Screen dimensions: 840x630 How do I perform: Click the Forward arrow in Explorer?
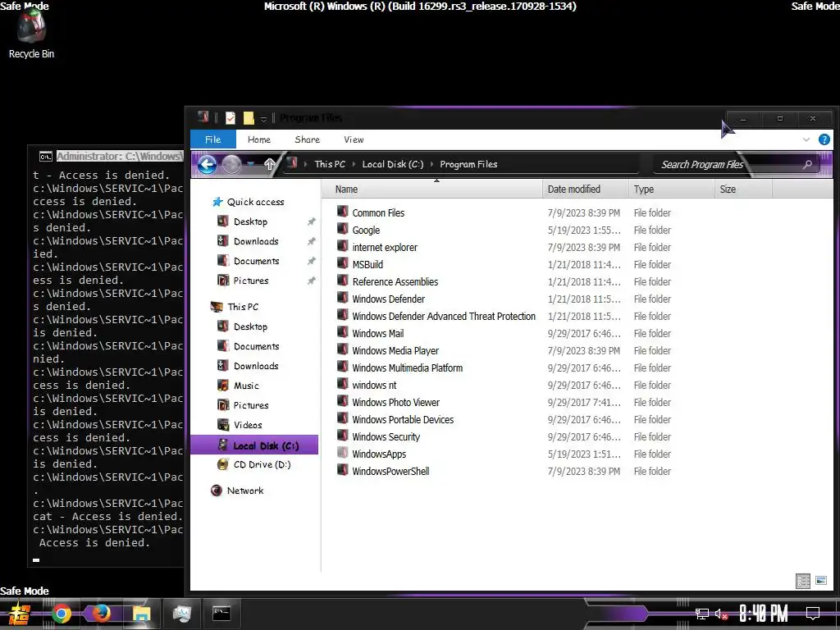(x=231, y=164)
